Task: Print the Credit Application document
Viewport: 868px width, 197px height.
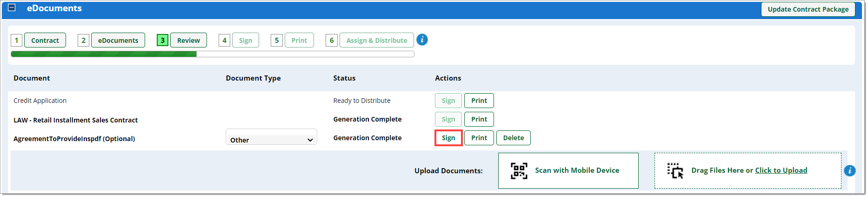Action: click(x=479, y=101)
